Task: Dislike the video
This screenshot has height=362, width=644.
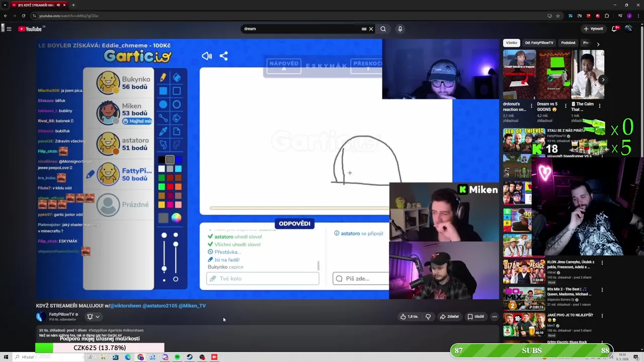Action: click(428, 317)
